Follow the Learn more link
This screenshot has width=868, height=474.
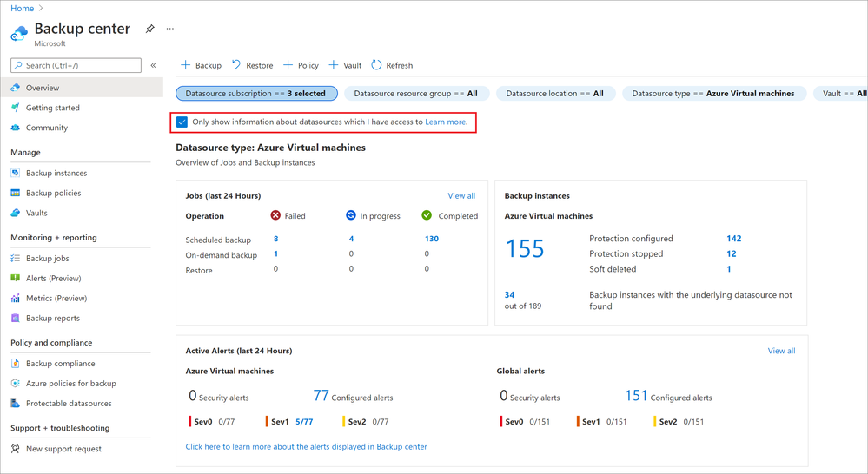click(447, 122)
